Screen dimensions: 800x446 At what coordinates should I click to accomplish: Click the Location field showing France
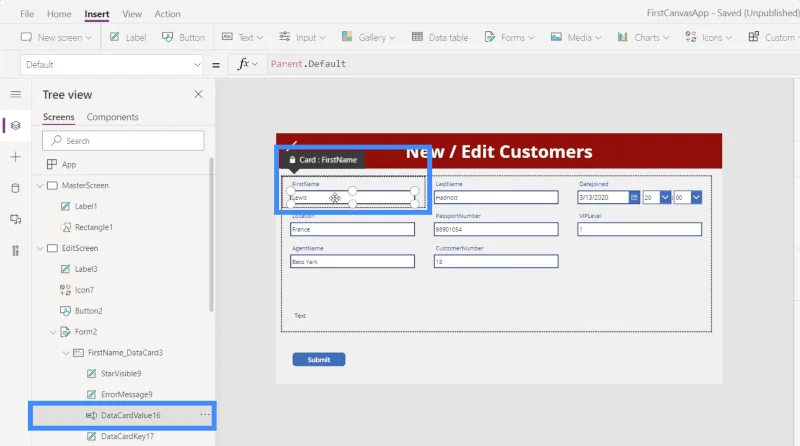pyautogui.click(x=353, y=230)
